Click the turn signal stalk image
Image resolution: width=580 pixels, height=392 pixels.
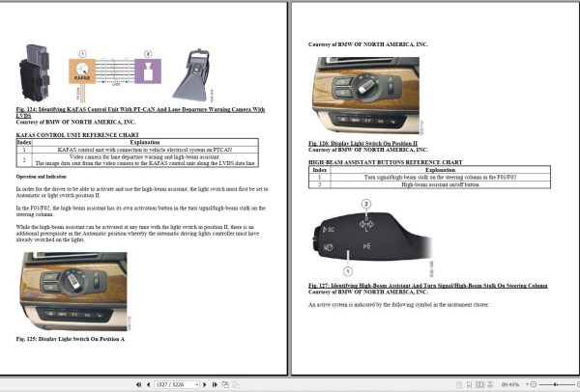click(x=372, y=238)
